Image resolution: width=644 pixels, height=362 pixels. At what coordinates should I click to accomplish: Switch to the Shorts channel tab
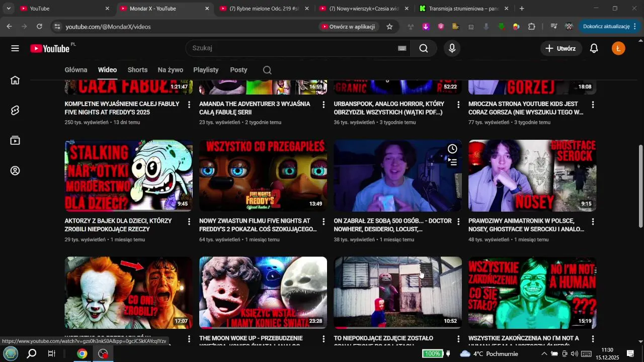pyautogui.click(x=137, y=70)
